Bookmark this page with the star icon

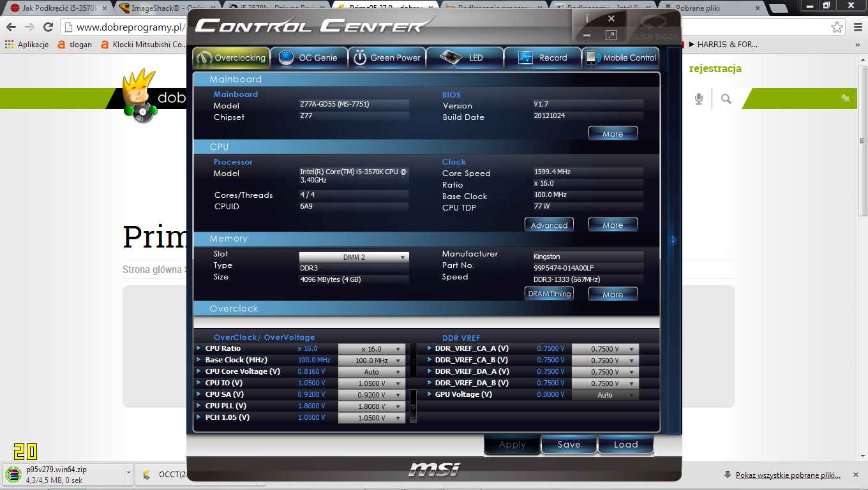coord(837,27)
